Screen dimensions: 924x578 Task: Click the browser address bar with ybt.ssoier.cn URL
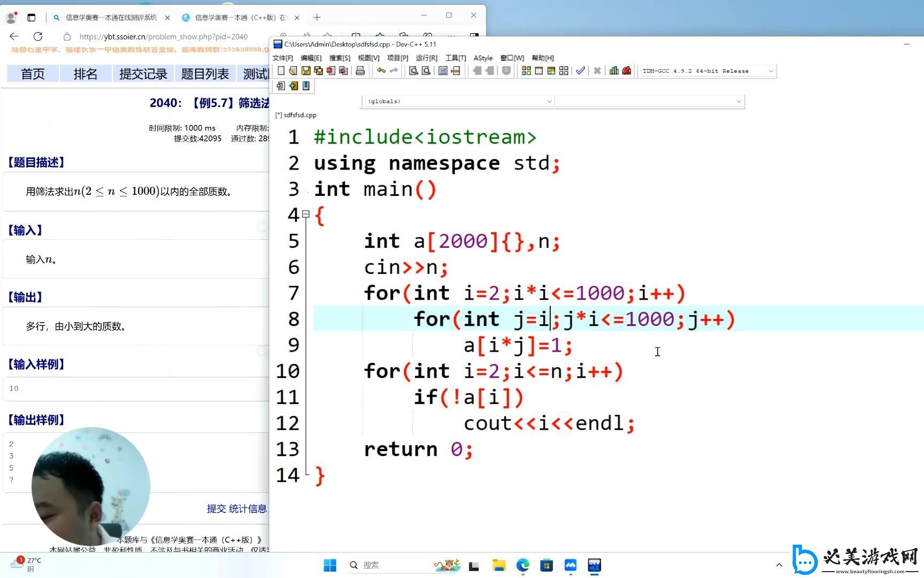163,37
